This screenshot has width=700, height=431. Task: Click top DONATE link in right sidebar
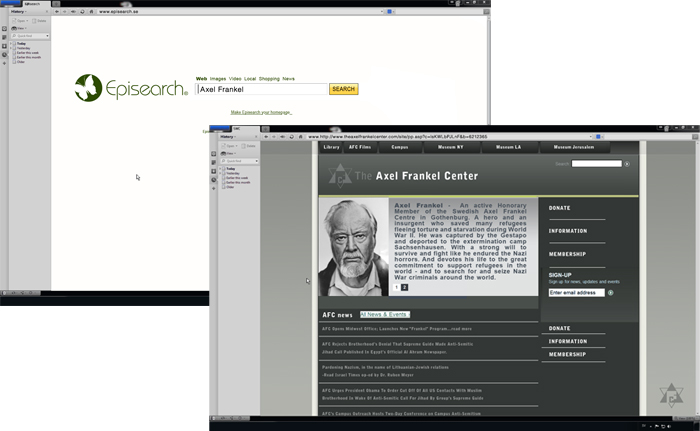(x=559, y=208)
